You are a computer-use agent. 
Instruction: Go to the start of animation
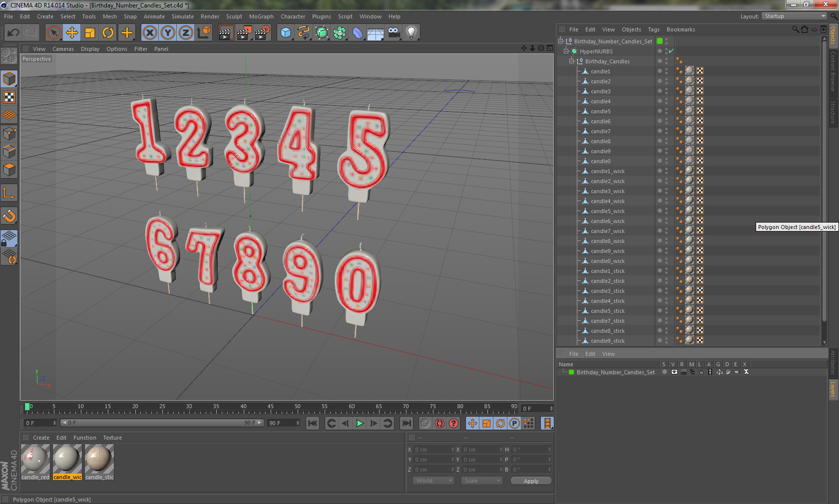[313, 423]
